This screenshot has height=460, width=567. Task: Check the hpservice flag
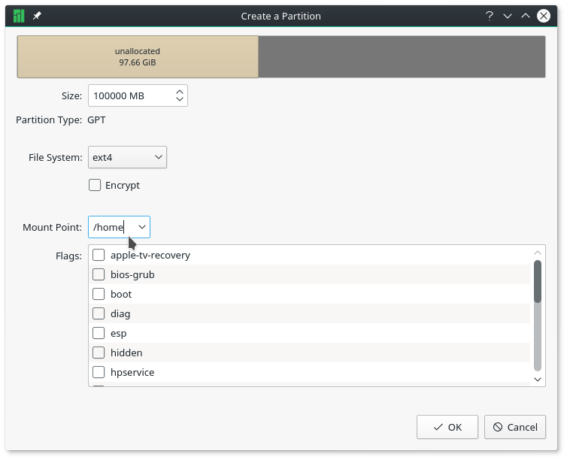point(98,372)
